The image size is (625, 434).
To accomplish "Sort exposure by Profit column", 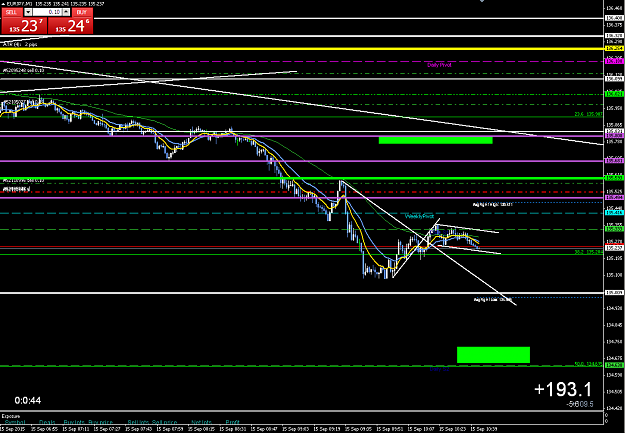I will pos(232,422).
